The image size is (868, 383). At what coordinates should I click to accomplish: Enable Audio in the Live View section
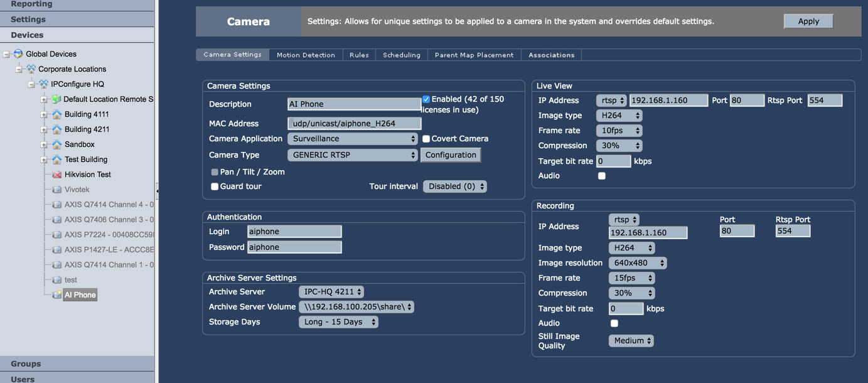(602, 176)
